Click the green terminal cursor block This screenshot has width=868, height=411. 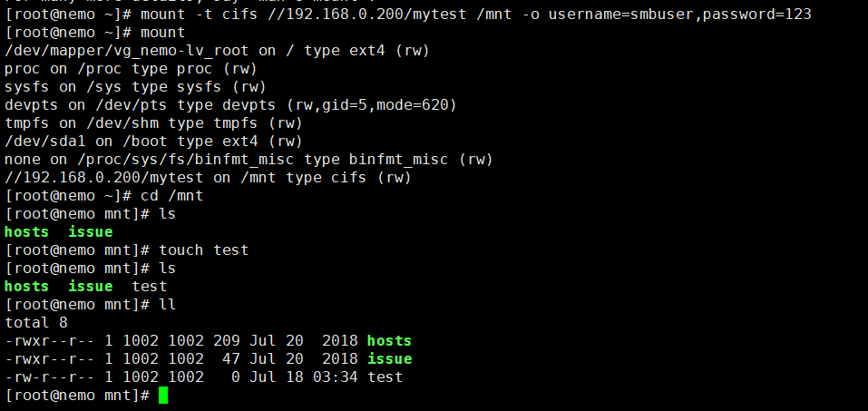pyautogui.click(x=162, y=396)
